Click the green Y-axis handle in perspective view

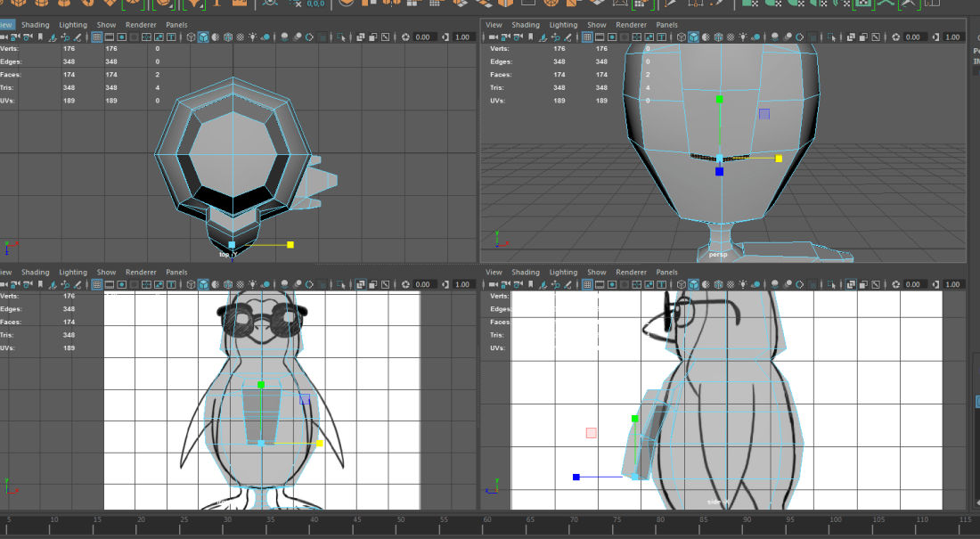(720, 100)
